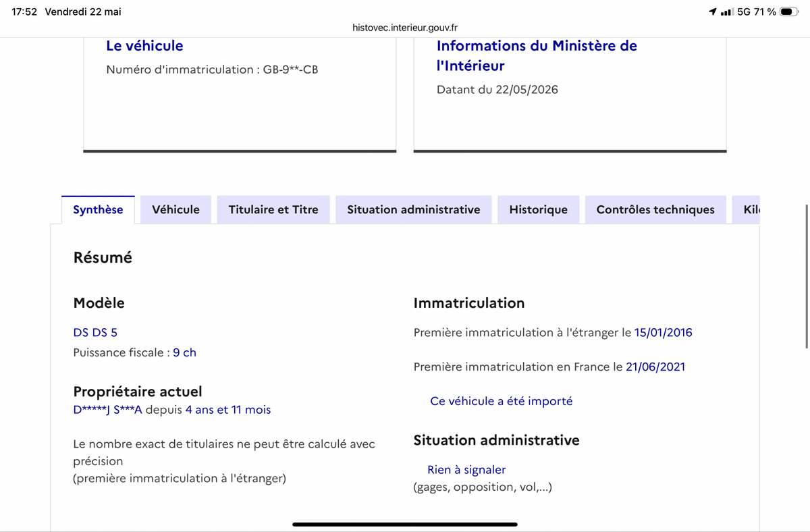Click foreign registration date 15/01/2016
This screenshot has height=532, width=810.
664,332
